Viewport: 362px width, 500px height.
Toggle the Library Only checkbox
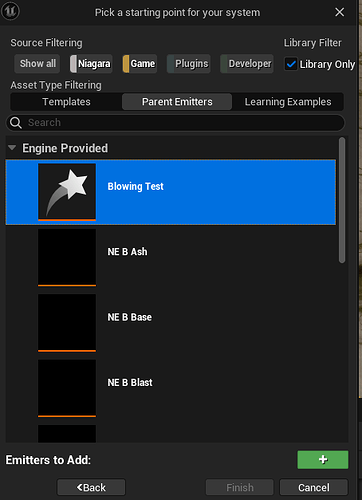291,64
